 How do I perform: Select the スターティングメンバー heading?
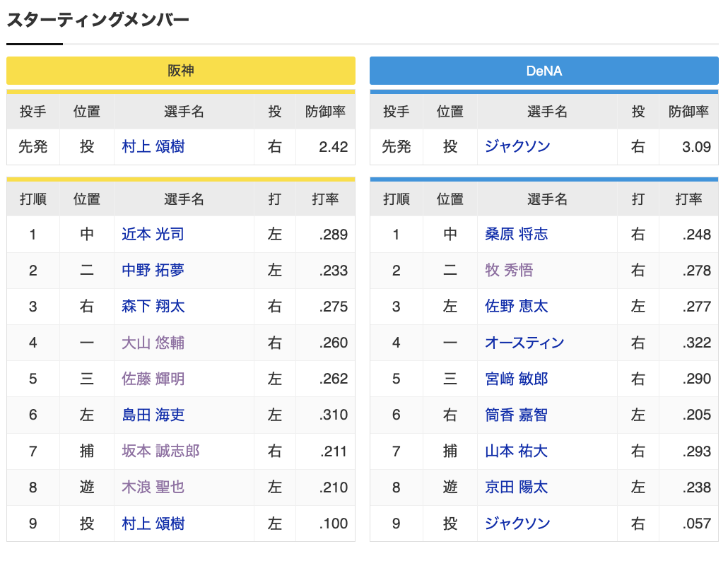click(98, 20)
